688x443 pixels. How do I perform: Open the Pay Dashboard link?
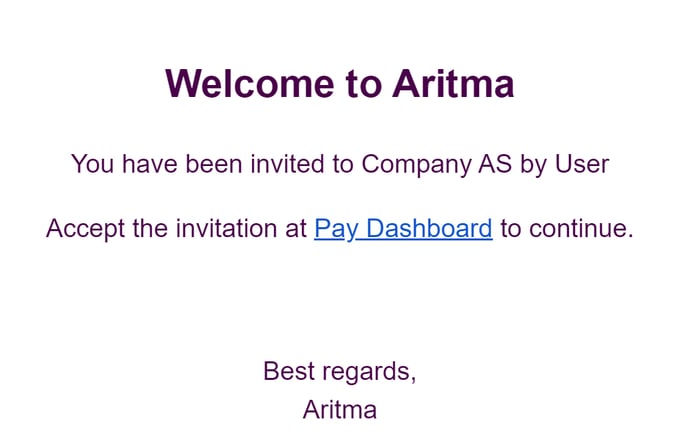pos(403,229)
